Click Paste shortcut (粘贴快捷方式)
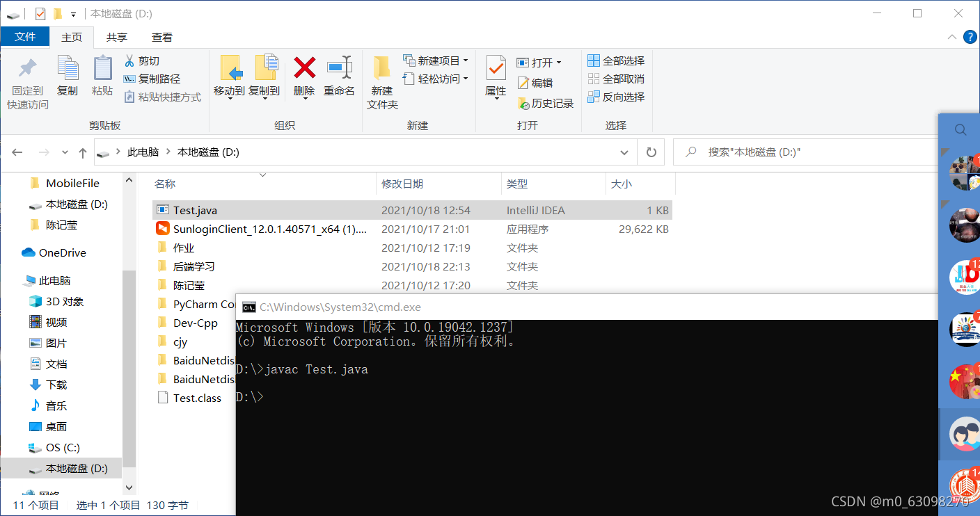The width and height of the screenshot is (980, 516). (162, 97)
